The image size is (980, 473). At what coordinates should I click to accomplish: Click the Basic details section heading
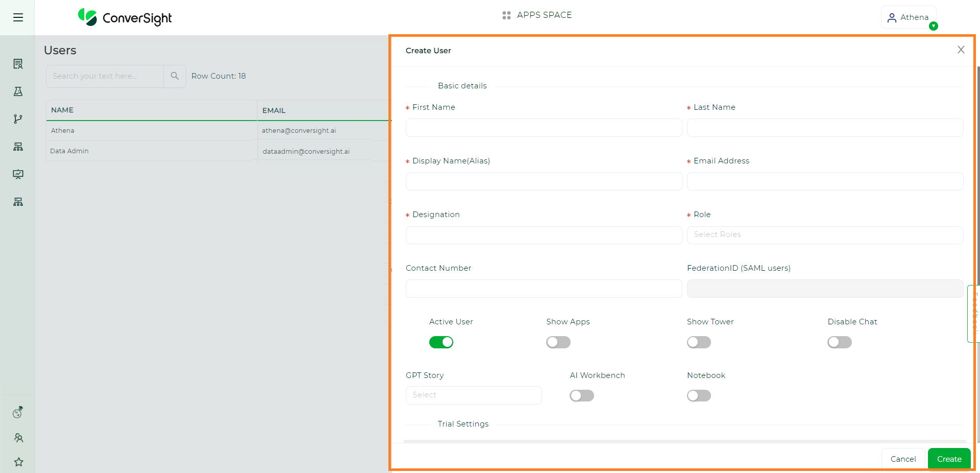(462, 86)
